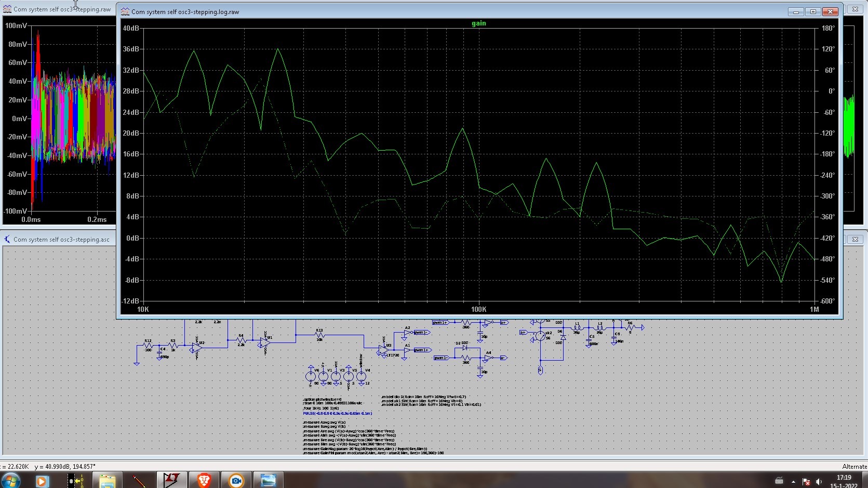The width and height of the screenshot is (868, 488).
Task: Select resistor R13 10k in schematic
Action: (x=319, y=335)
